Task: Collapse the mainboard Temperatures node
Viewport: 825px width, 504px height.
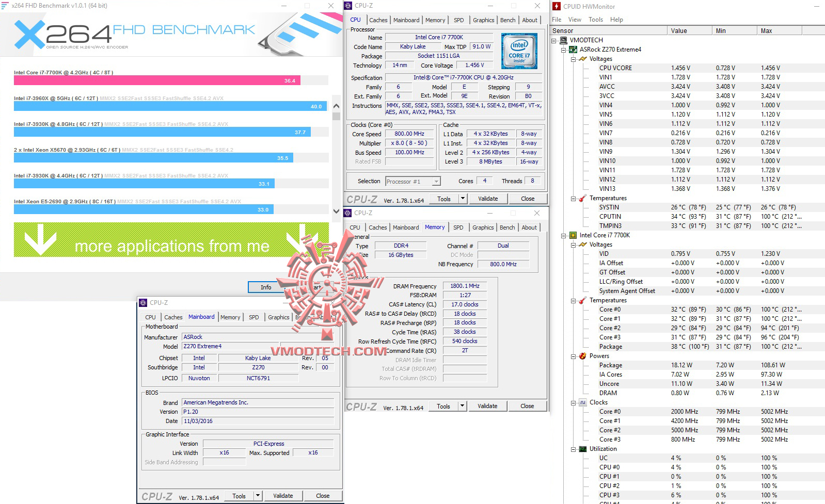Action: click(573, 198)
